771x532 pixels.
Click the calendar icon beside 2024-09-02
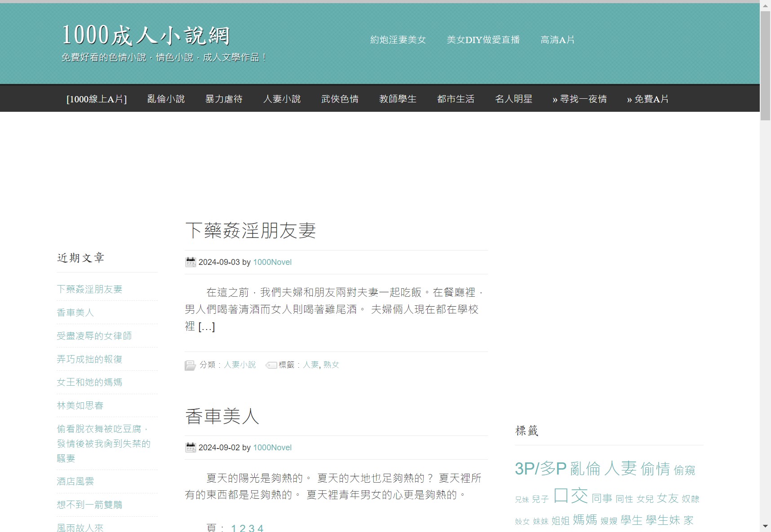[x=191, y=447]
